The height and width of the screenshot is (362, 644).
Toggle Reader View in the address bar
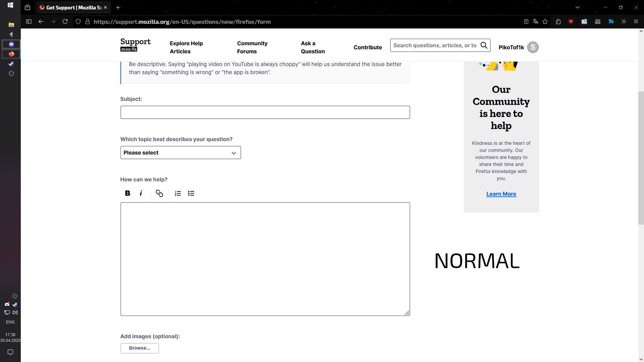[526, 22]
